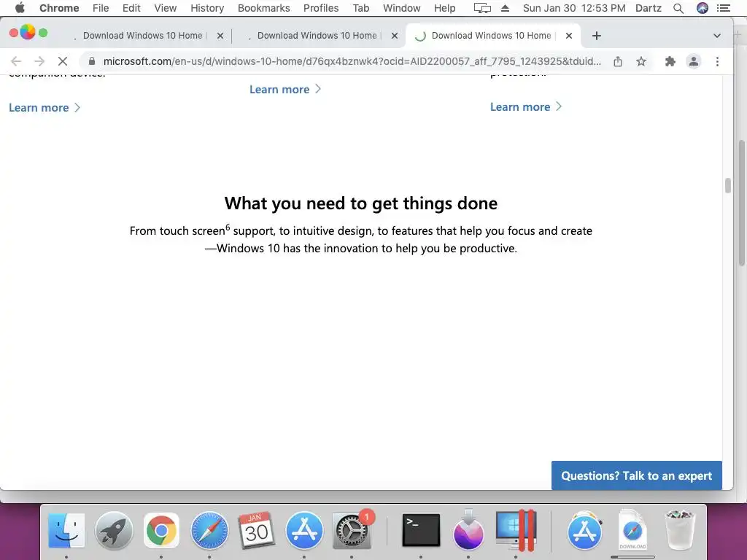Open the Profiles menu
747x560 pixels.
coord(321,8)
